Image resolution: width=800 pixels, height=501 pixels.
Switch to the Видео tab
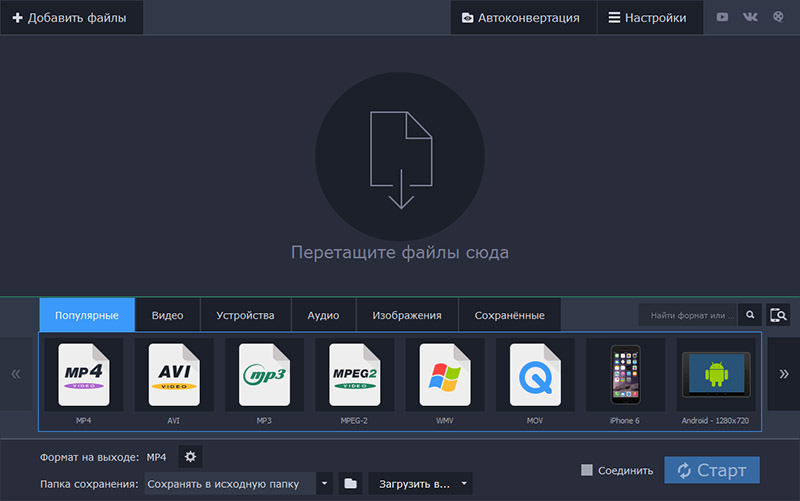point(167,315)
